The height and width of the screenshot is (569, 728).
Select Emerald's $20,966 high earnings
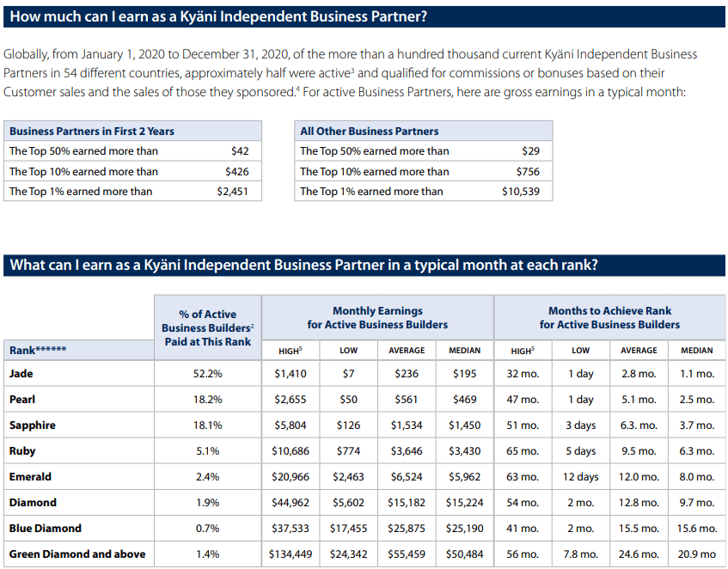(x=291, y=477)
